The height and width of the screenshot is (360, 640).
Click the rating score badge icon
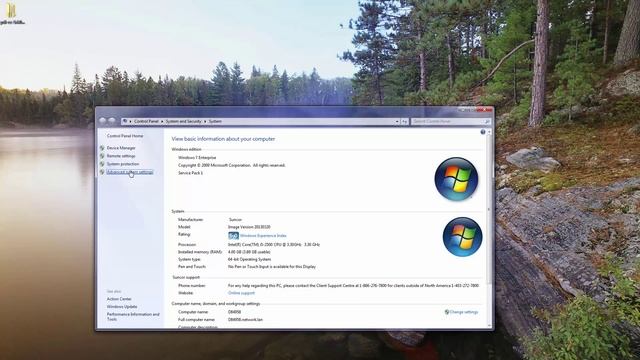click(233, 236)
